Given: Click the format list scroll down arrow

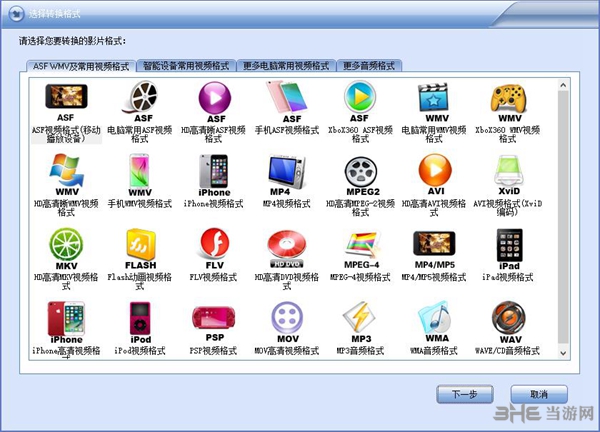Looking at the screenshot, I should coord(563,353).
